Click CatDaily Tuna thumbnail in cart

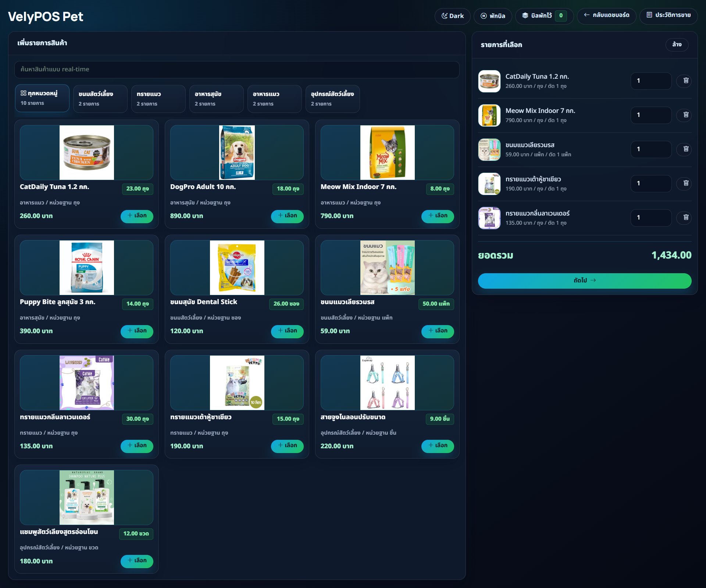click(x=489, y=81)
